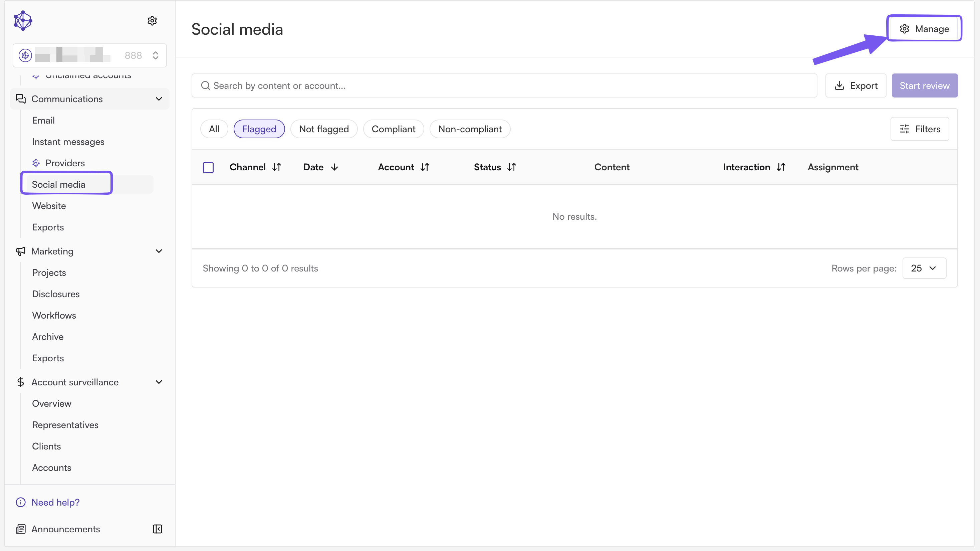Open Instant messages in the sidebar
Viewport: 980px width, 551px height.
(68, 142)
